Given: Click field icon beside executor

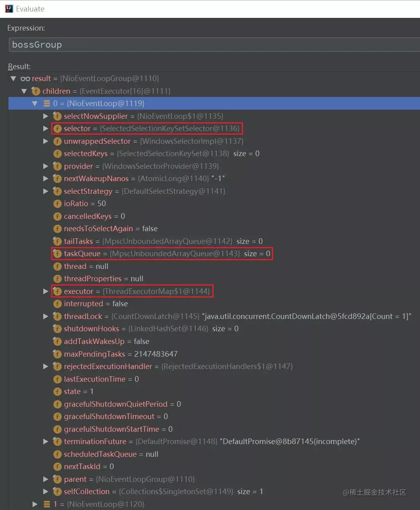Looking at the screenshot, I should pyautogui.click(x=57, y=292).
